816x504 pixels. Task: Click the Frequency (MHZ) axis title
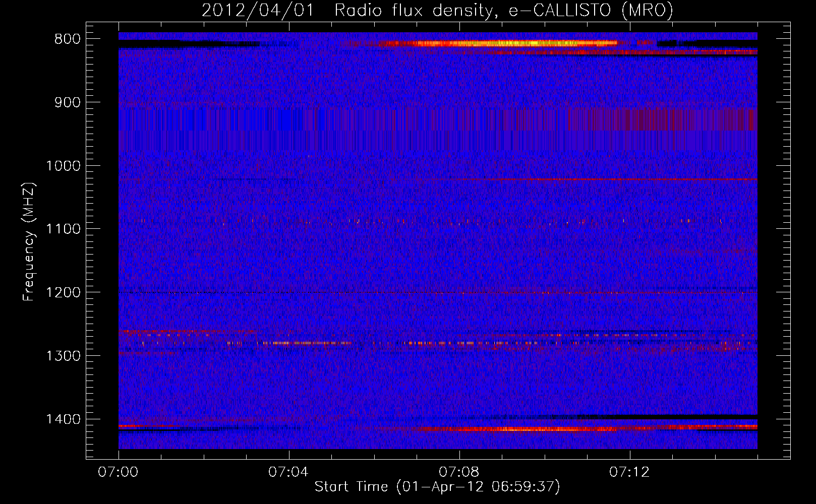click(29, 241)
